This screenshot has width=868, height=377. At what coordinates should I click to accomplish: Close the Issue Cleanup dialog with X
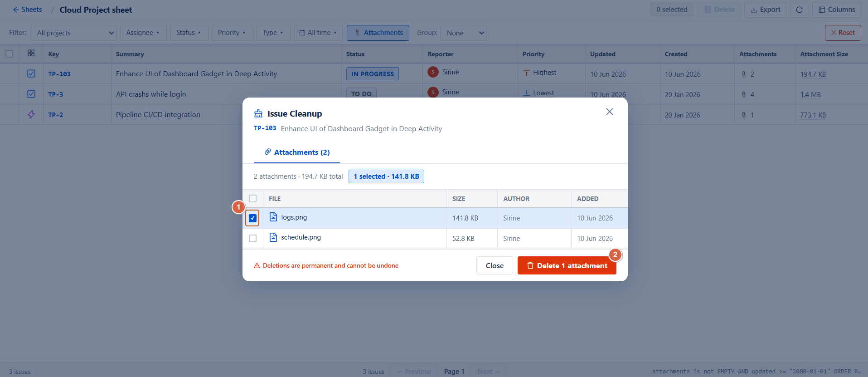tap(610, 112)
